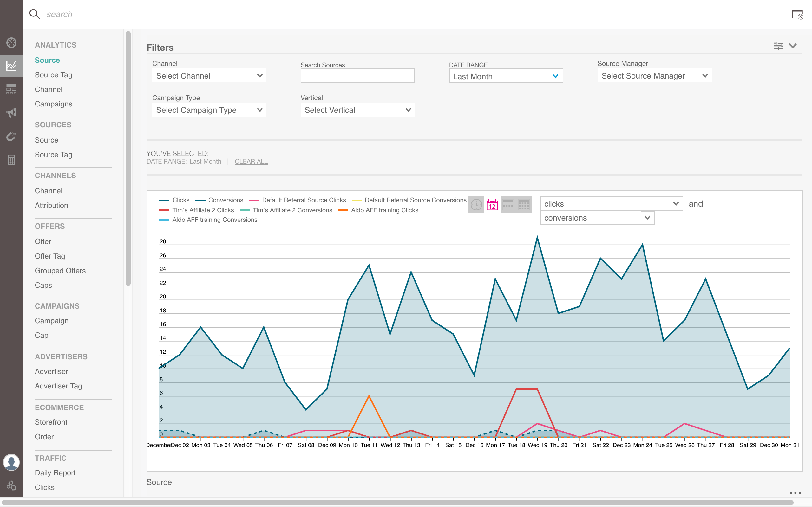
Task: Go to Grouped Offers menu item
Action: pos(60,271)
